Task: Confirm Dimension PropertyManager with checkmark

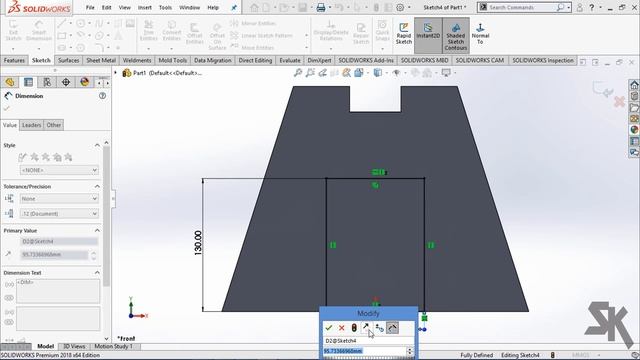Action: (x=7, y=108)
